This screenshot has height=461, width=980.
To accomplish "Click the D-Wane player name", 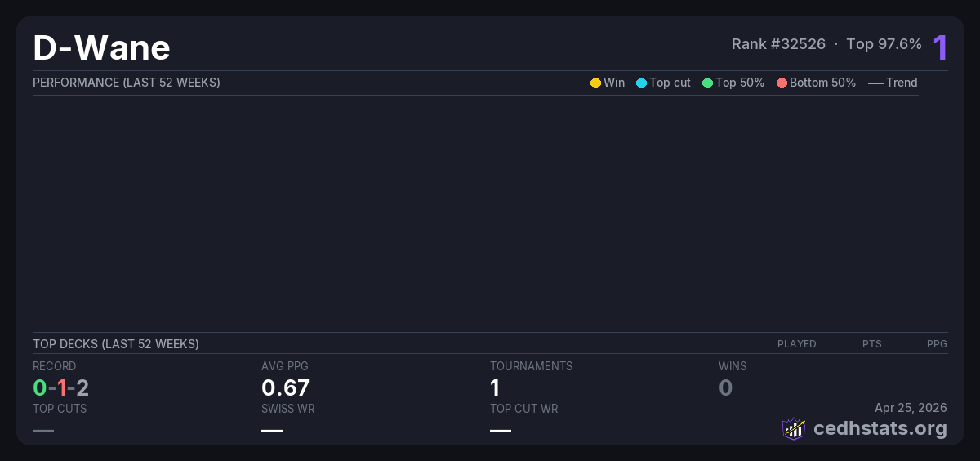I will tap(101, 48).
